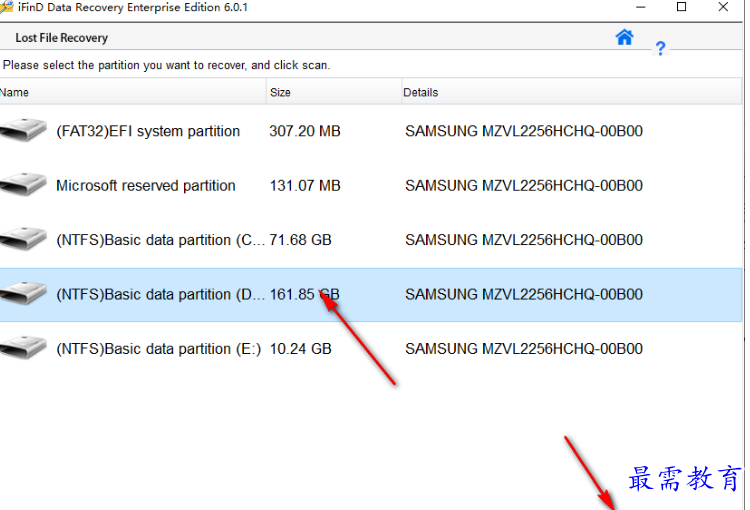
Task: Click the "161.85 GB" size cell
Action: tap(304, 294)
